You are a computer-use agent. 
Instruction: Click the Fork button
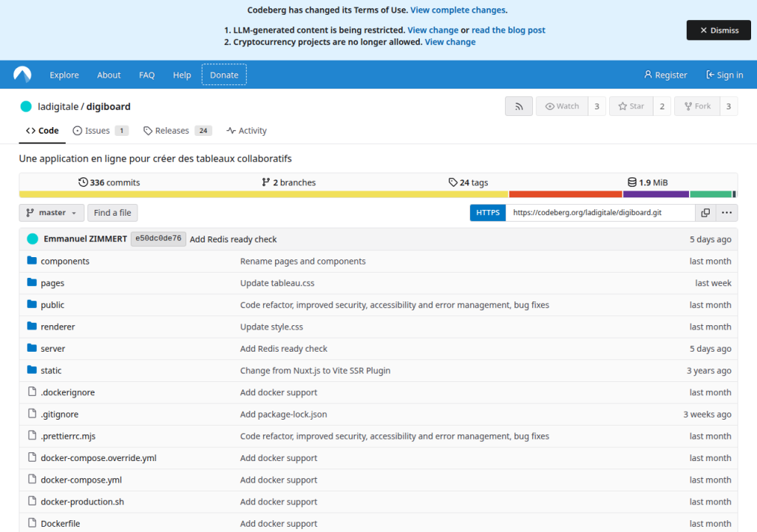pyautogui.click(x=698, y=106)
